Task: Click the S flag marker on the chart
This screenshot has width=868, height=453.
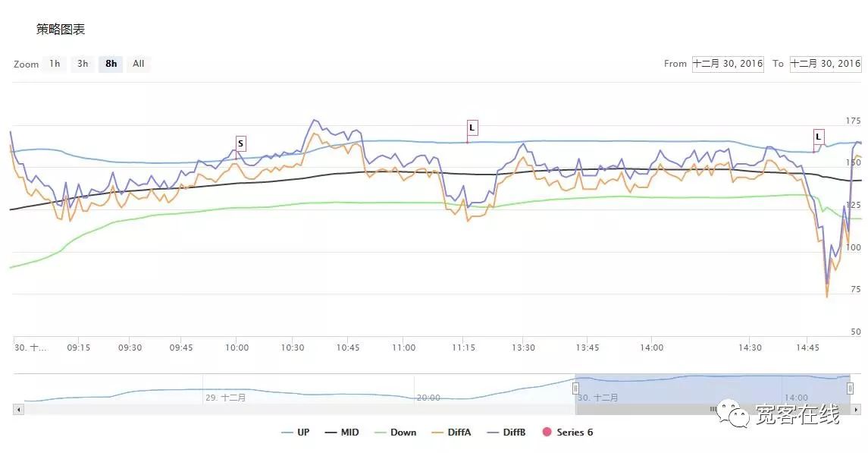Action: (x=240, y=143)
